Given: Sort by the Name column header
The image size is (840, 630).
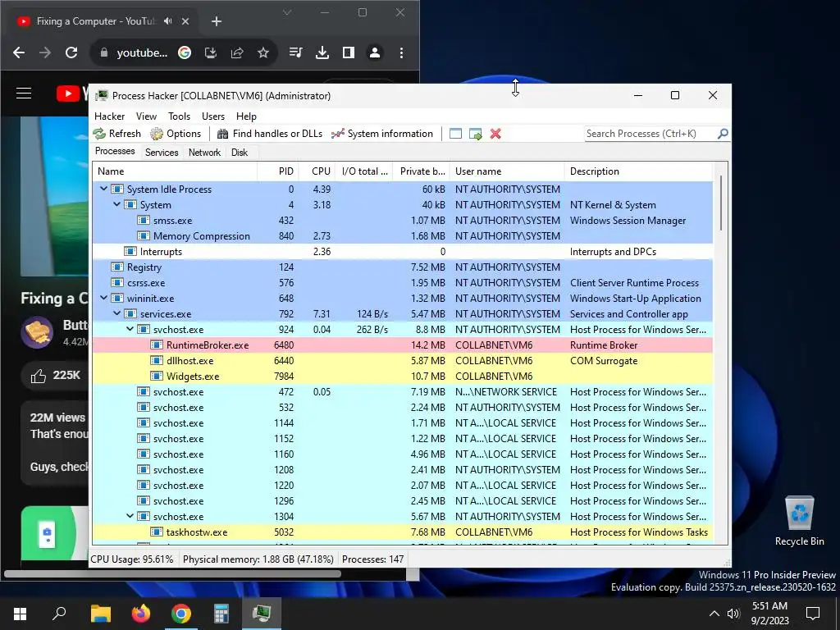Looking at the screenshot, I should pos(175,171).
